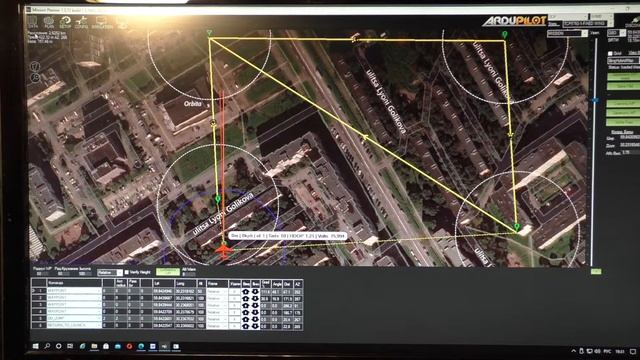Click midpoint plus marker on top route line
Screen dimensions: 640x360
(x=355, y=39)
